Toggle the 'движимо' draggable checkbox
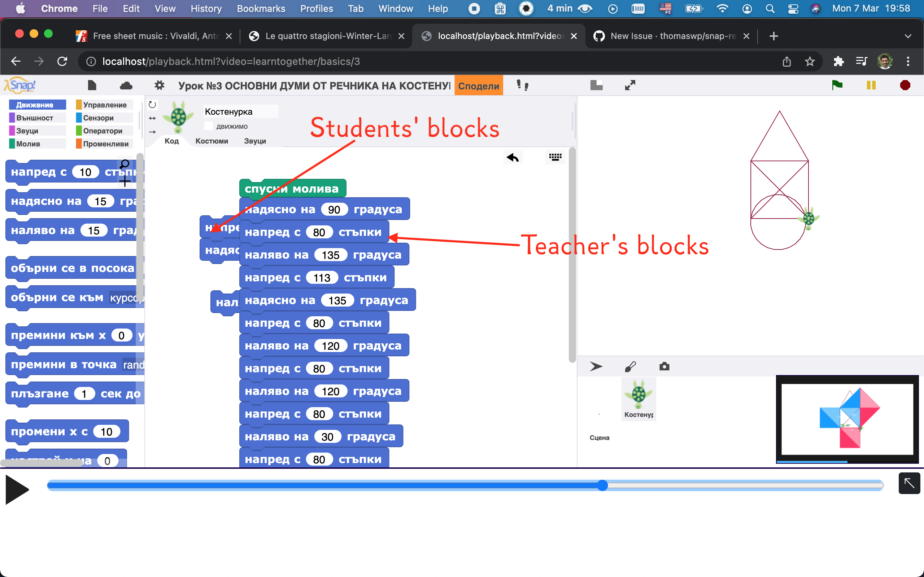Screen dimensions: 924x577 pyautogui.click(x=209, y=126)
